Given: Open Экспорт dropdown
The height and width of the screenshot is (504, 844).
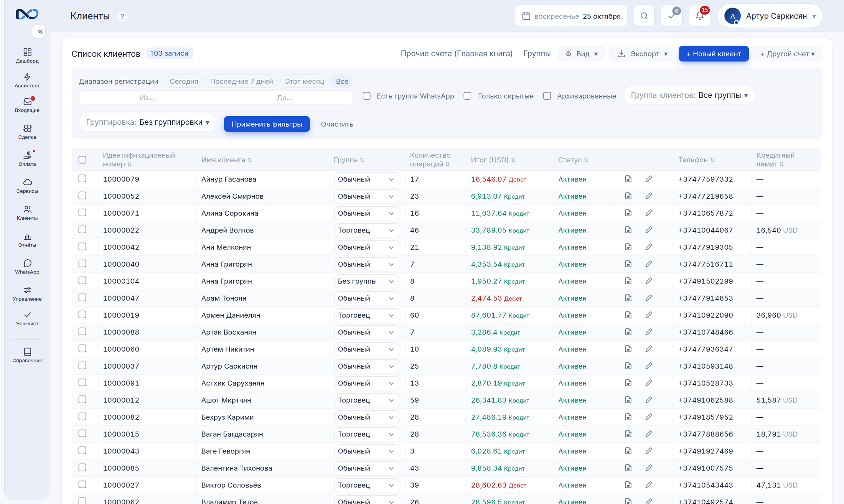Looking at the screenshot, I should [x=642, y=54].
